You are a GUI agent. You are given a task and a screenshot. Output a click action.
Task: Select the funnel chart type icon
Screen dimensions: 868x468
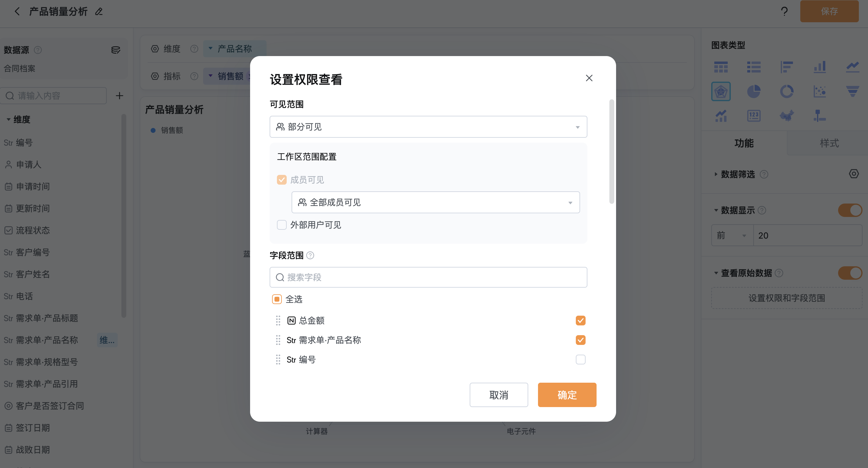[x=852, y=91]
